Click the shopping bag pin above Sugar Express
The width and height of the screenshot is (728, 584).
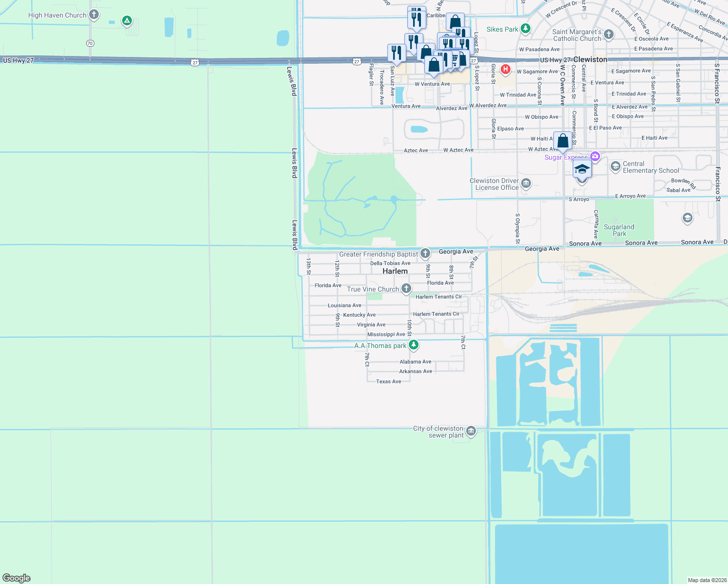563,141
